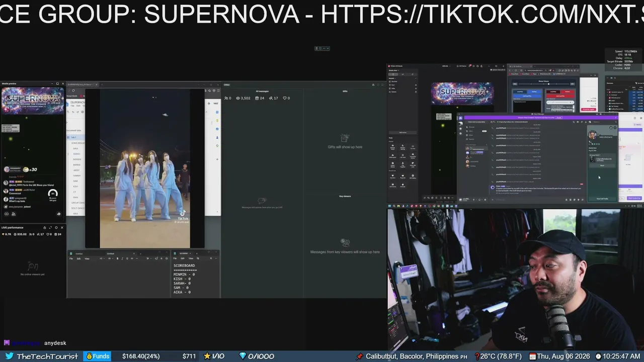Click the SUPERNOVA banner in Mobile preview

(33, 101)
